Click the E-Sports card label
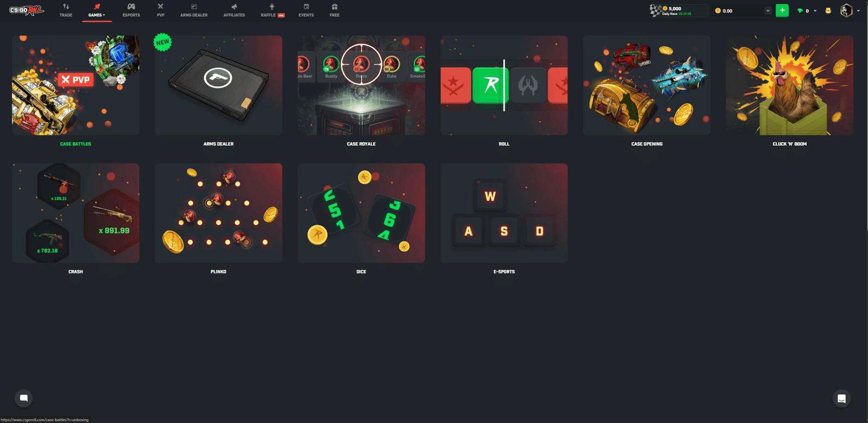 pos(504,272)
